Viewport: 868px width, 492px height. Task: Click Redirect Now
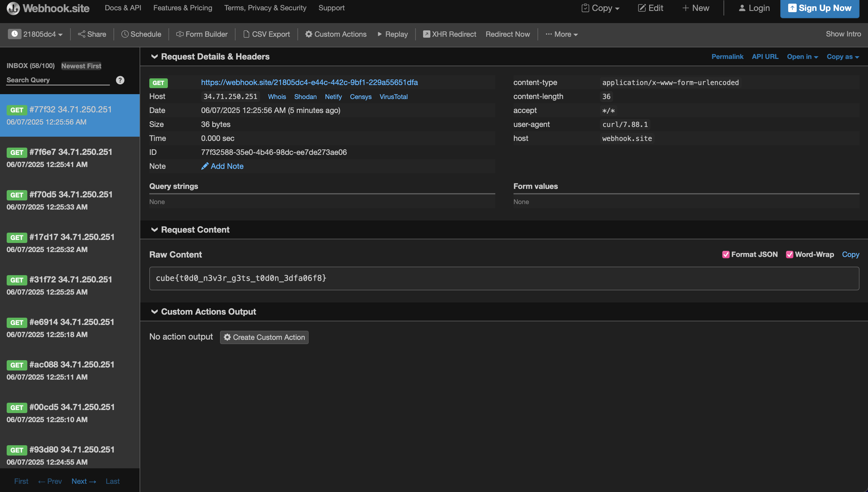coord(507,34)
